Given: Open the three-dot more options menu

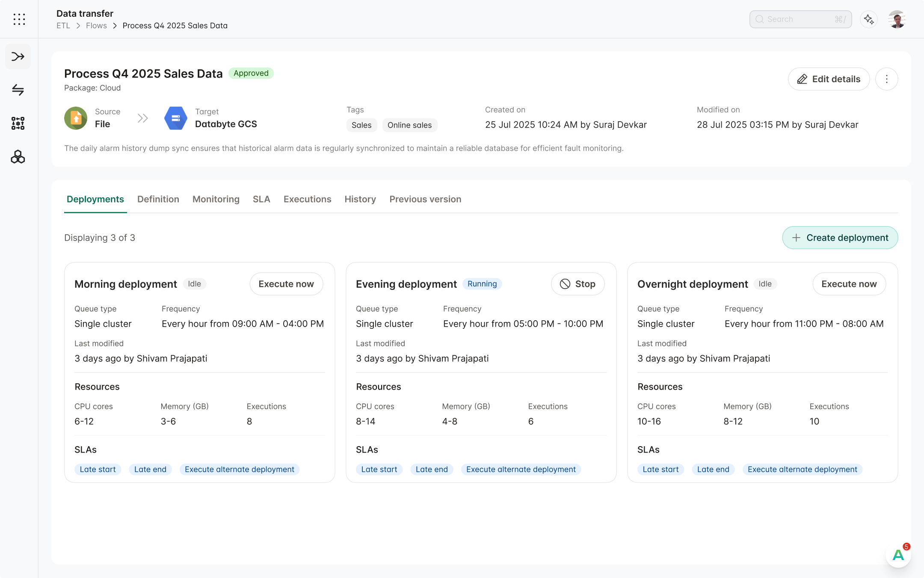Looking at the screenshot, I should click(x=886, y=79).
